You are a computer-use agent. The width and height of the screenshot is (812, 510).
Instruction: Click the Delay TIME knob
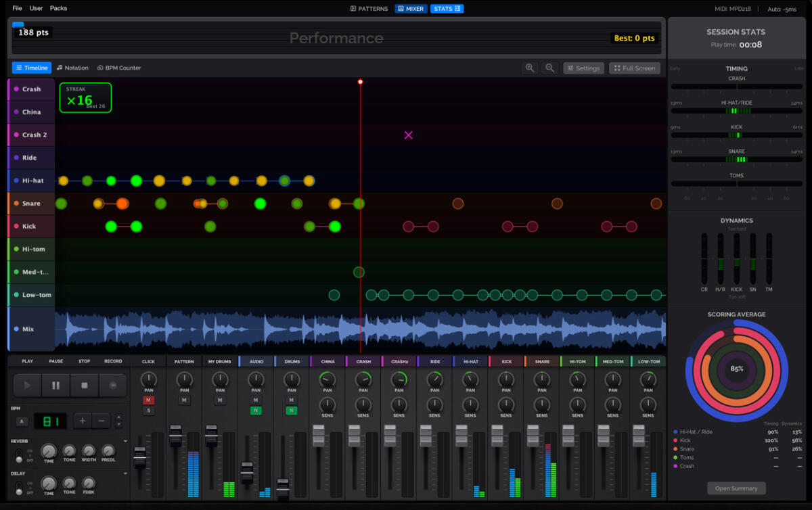point(49,483)
